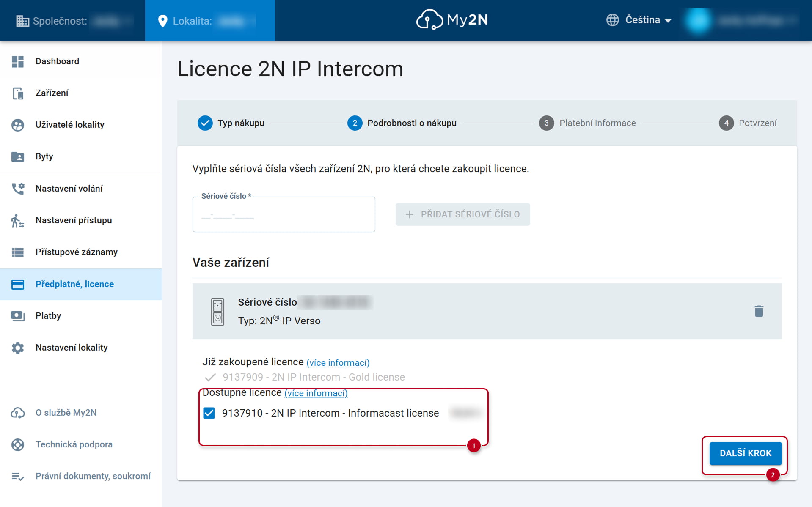Open the Byty folder icon

point(18,156)
